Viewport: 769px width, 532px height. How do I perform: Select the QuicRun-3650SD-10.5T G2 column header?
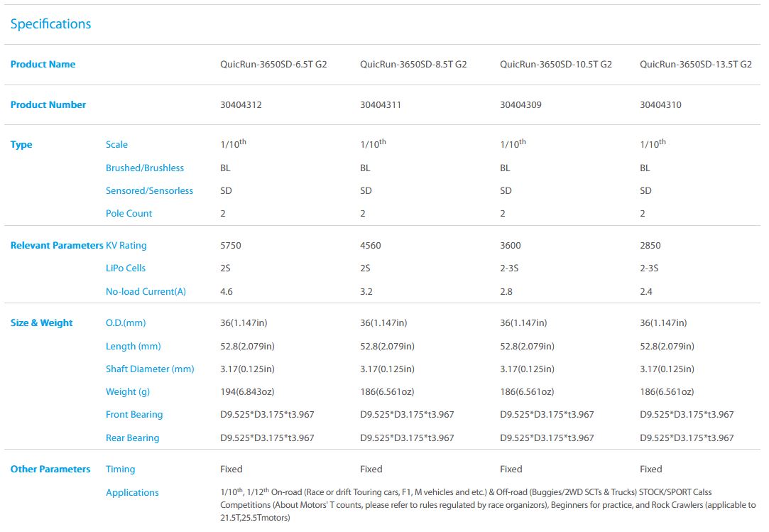[x=555, y=65]
